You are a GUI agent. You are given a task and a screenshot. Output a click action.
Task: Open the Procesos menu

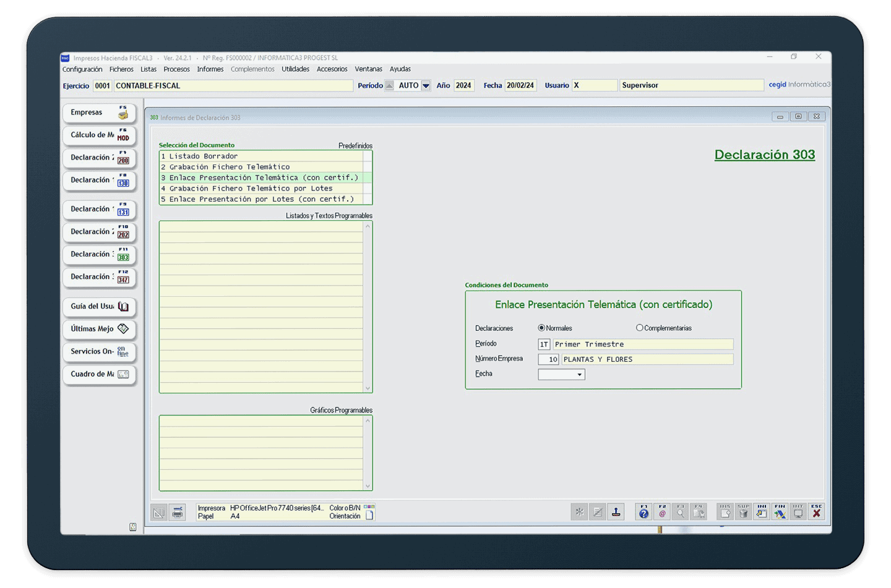click(176, 69)
